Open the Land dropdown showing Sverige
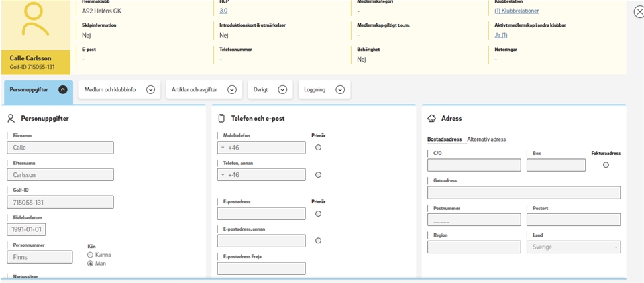 tap(572, 247)
